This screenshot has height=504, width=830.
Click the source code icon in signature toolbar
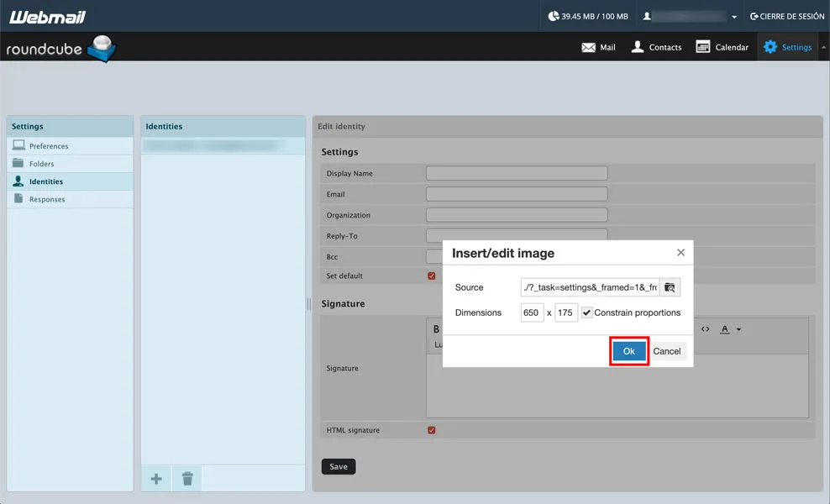click(x=705, y=329)
